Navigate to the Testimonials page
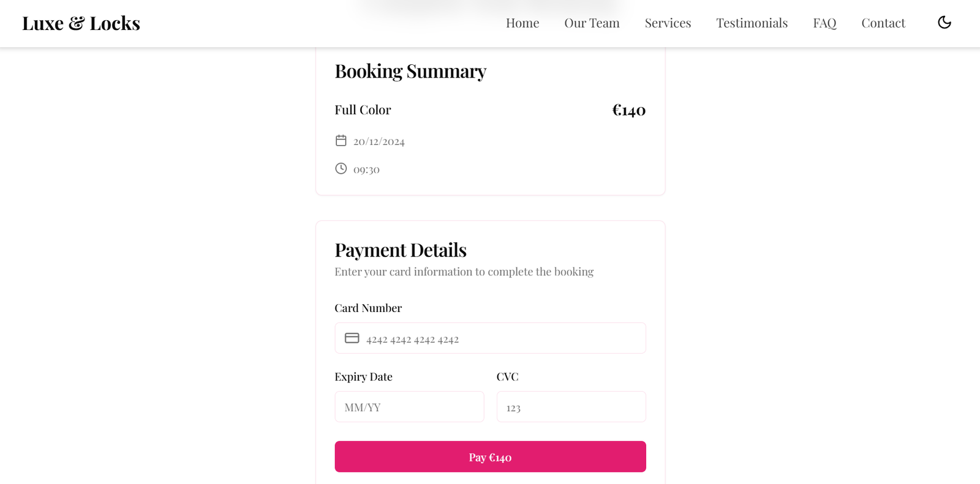The width and height of the screenshot is (980, 484). click(x=752, y=23)
